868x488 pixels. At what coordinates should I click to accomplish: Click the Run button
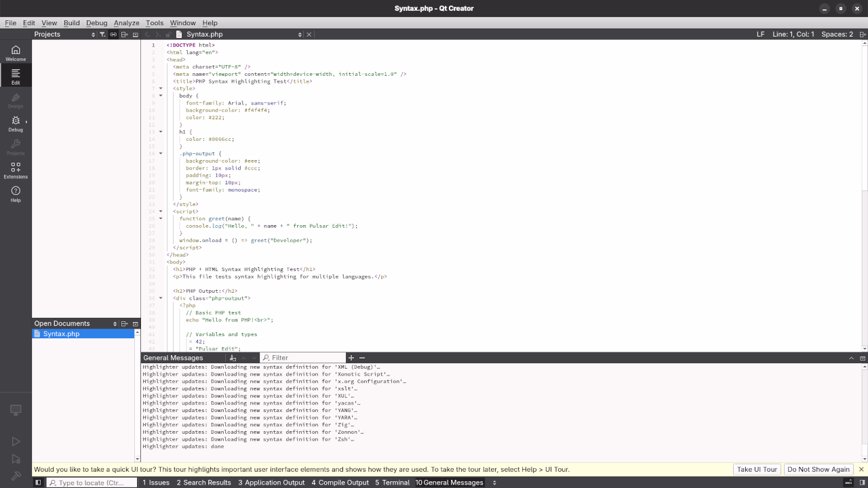(x=16, y=441)
